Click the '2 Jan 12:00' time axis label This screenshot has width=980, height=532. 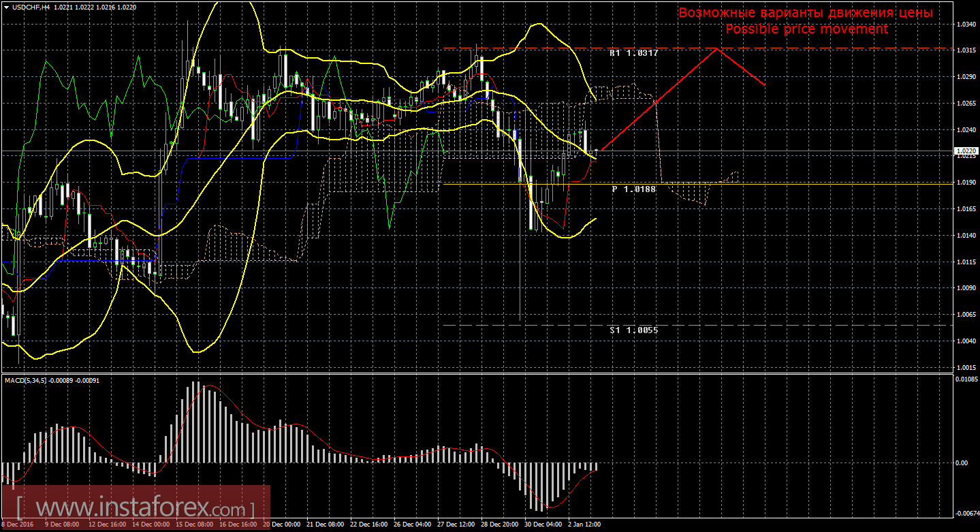(584, 525)
